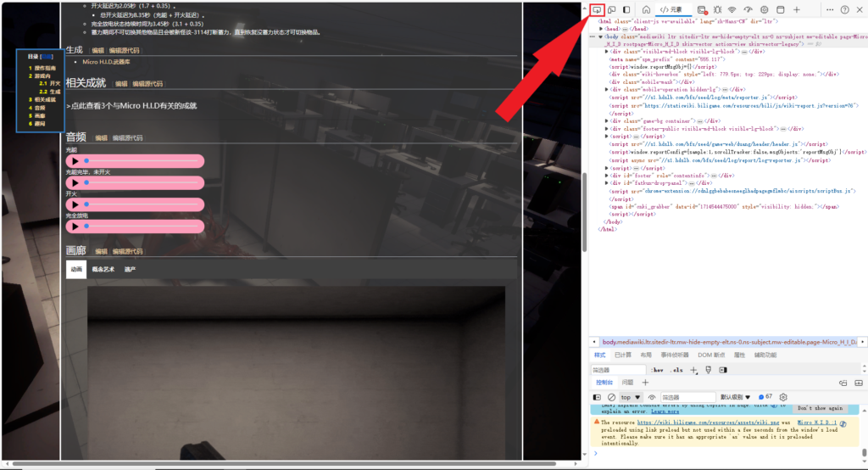Expand the div game-bg container node
This screenshot has width=868, height=470.
(607, 120)
